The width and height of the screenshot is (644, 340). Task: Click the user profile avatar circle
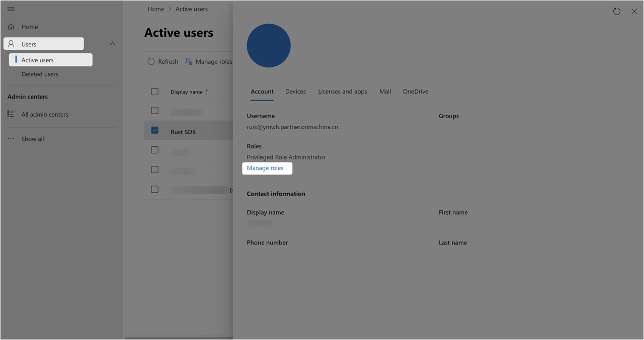tap(268, 45)
